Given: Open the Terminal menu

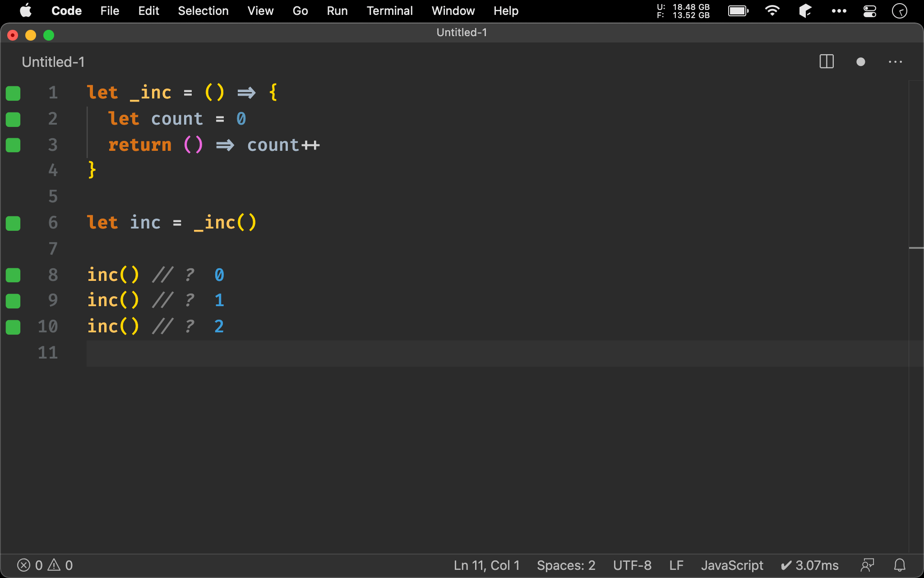Looking at the screenshot, I should point(390,10).
